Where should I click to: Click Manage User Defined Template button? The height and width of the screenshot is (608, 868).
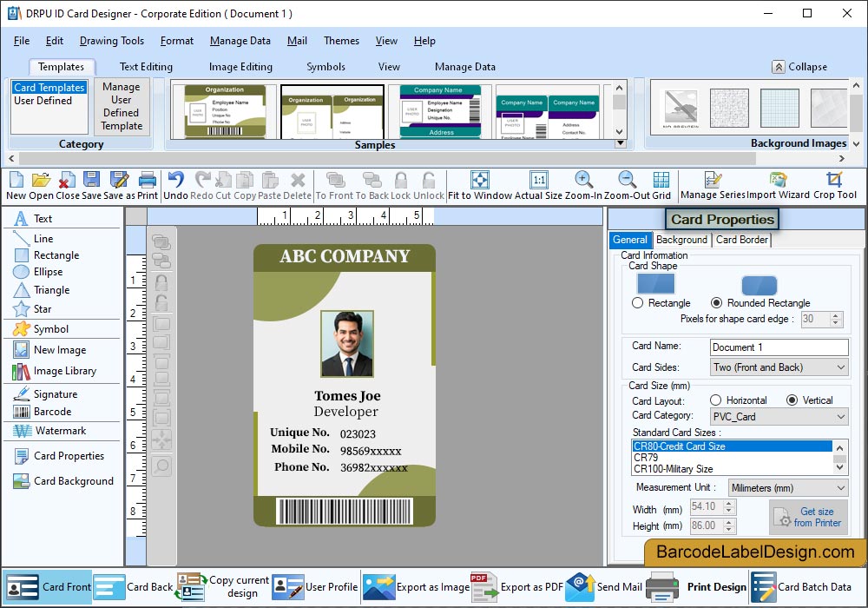(x=122, y=106)
